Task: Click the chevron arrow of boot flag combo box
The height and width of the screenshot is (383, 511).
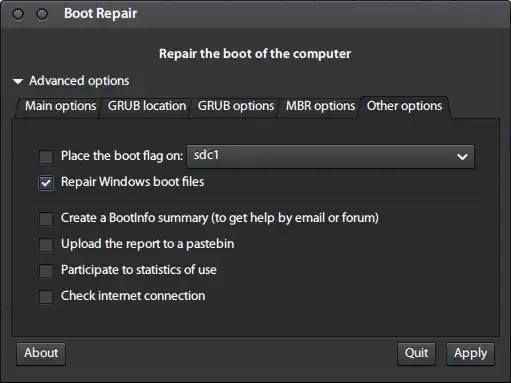Action: 462,157
